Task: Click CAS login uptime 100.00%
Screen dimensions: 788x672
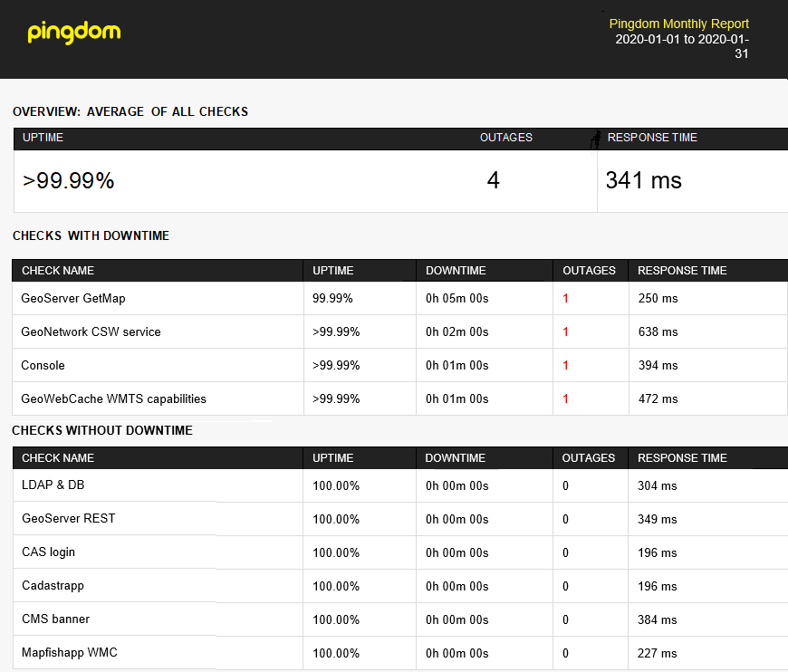Action: click(336, 552)
